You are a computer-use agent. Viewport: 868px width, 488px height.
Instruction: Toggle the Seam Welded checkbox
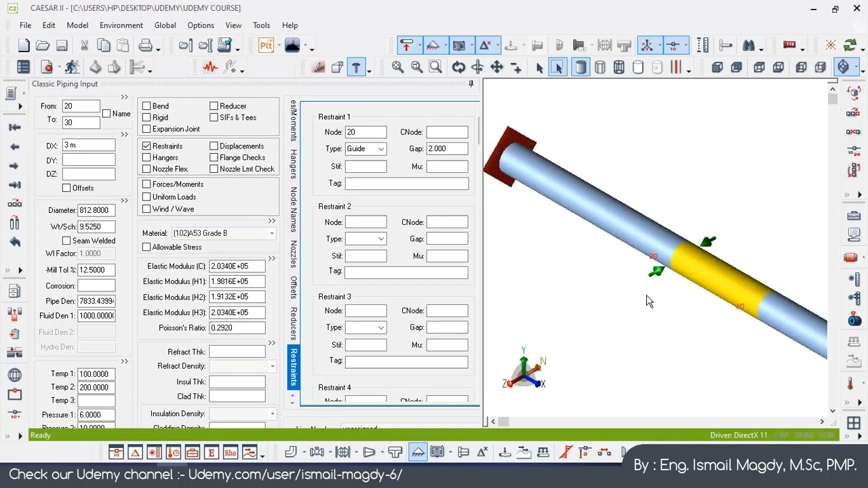(66, 241)
